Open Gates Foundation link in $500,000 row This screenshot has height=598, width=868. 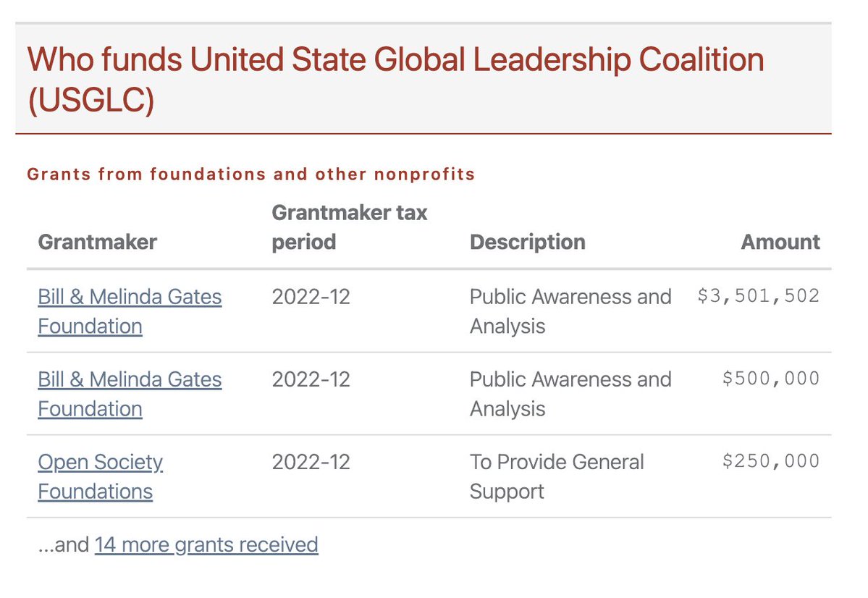130,394
